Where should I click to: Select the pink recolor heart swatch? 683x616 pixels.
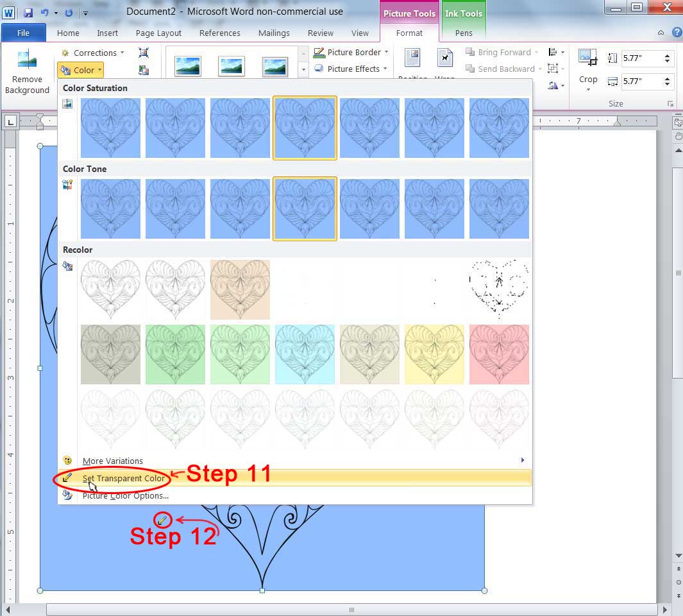tap(499, 353)
